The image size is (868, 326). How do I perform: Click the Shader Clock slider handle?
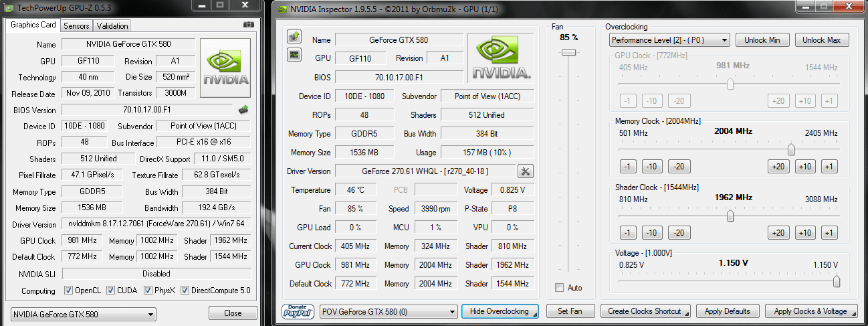point(730,216)
